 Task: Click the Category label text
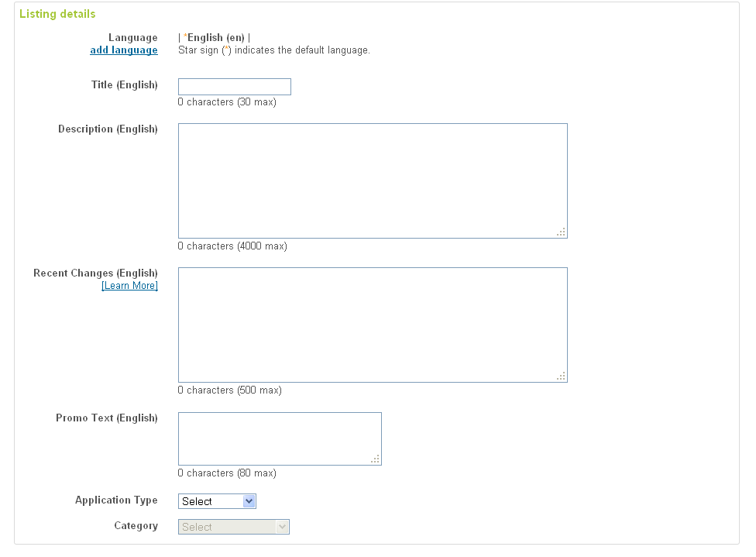point(136,526)
